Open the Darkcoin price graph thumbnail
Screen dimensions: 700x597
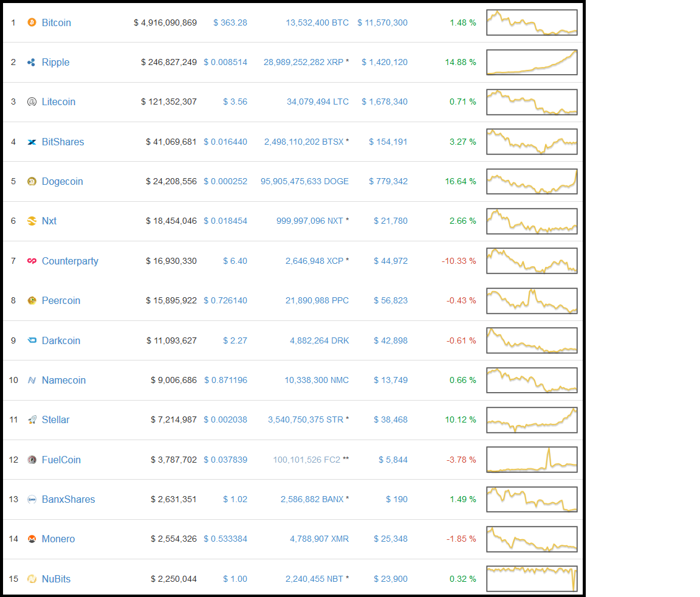(x=532, y=340)
